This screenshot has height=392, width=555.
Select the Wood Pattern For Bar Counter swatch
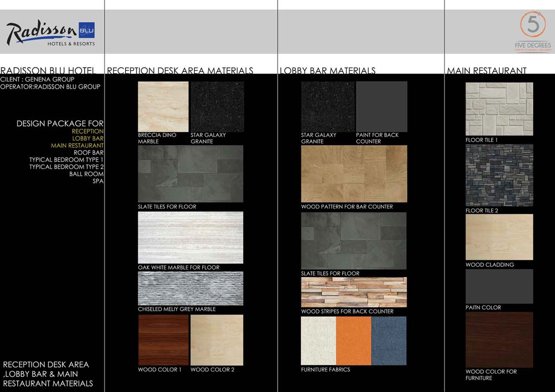click(354, 174)
